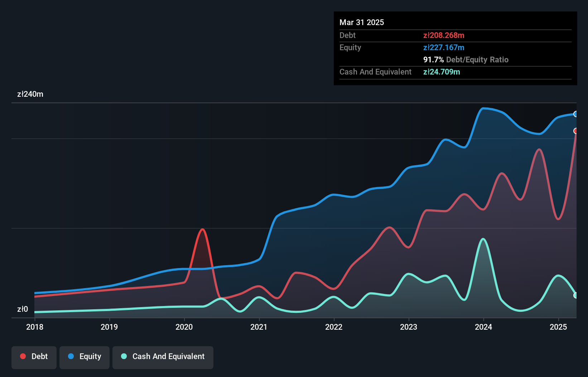This screenshot has height=377, width=588.
Task: Click the red debt spike peak in 2020
Action: 203,229
